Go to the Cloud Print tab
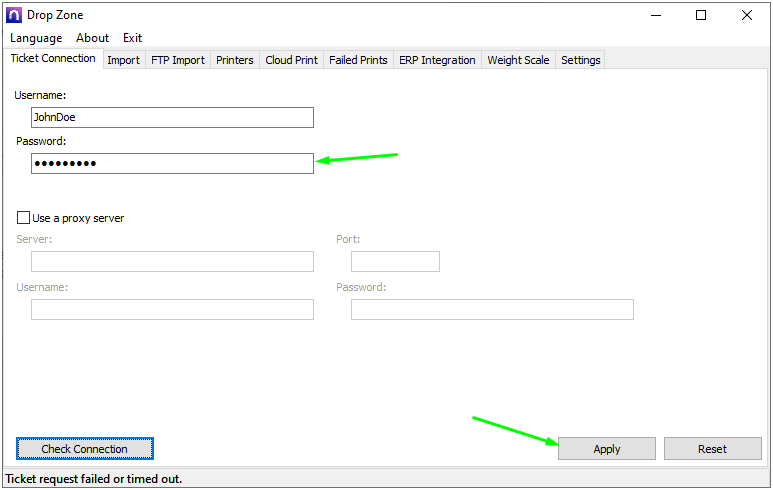773x490 pixels. pos(291,60)
